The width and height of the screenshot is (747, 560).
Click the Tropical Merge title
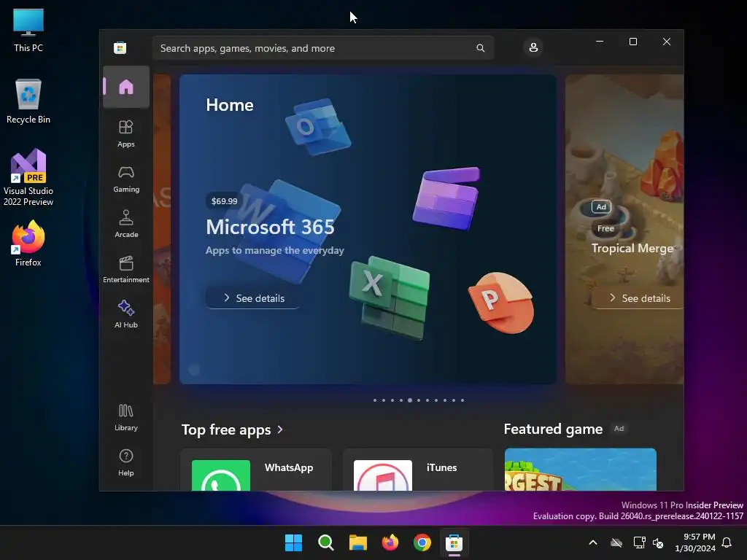click(x=632, y=248)
